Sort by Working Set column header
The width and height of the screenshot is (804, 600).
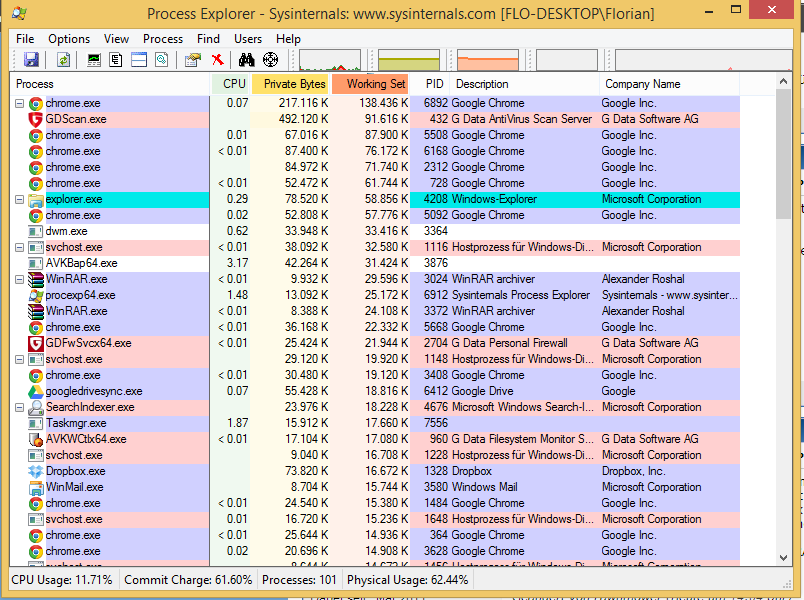(371, 84)
